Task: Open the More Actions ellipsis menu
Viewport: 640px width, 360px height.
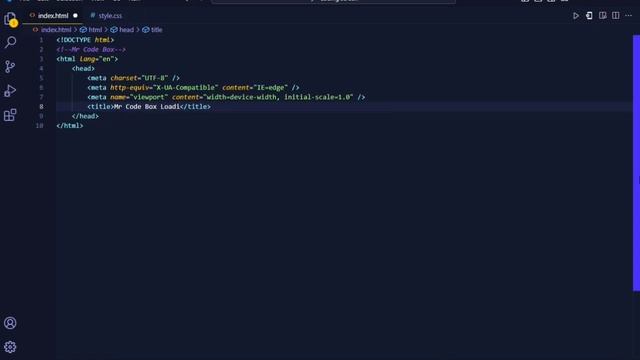Action: pyautogui.click(x=629, y=16)
